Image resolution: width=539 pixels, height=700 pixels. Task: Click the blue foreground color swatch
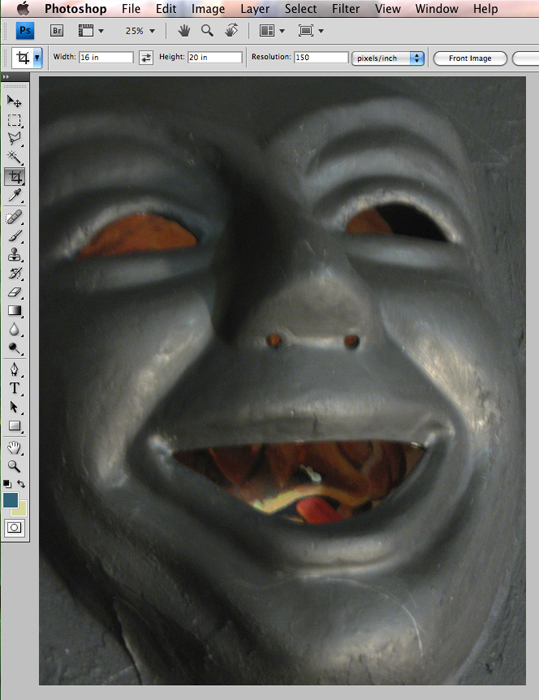tap(11, 500)
